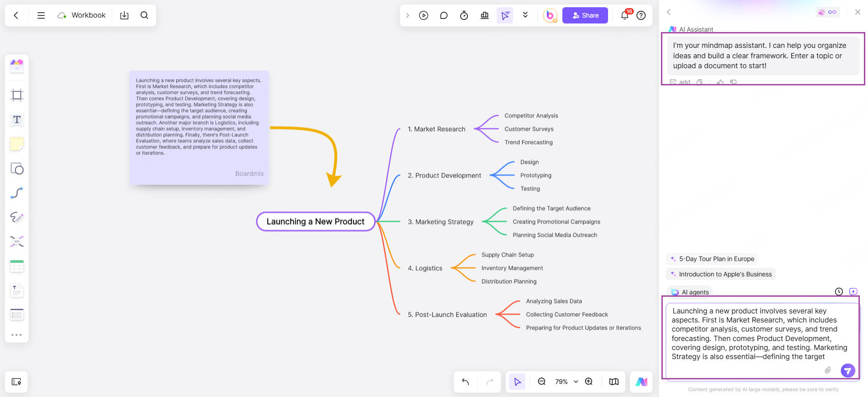The width and height of the screenshot is (868, 397).
Task: Select the Text tool
Action: click(17, 120)
